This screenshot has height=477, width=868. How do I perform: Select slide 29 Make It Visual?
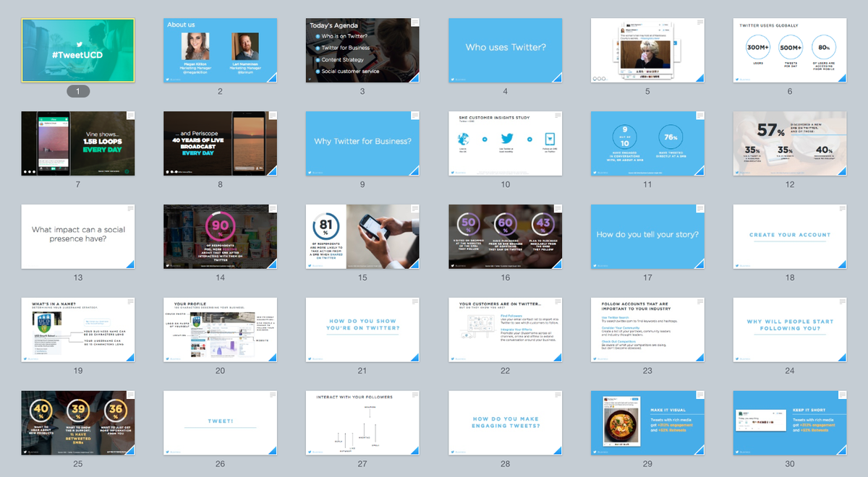tap(647, 423)
